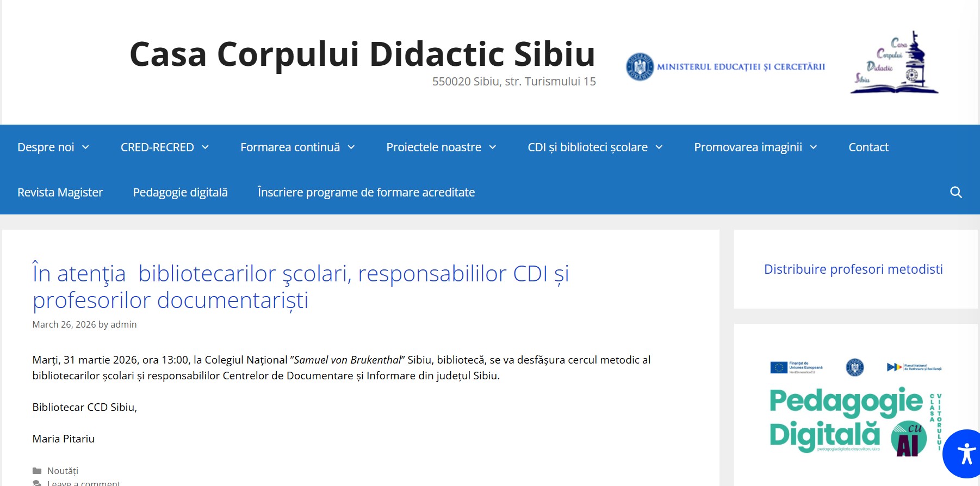Open the Pedagogie Digitală cu AI banner

[855, 408]
